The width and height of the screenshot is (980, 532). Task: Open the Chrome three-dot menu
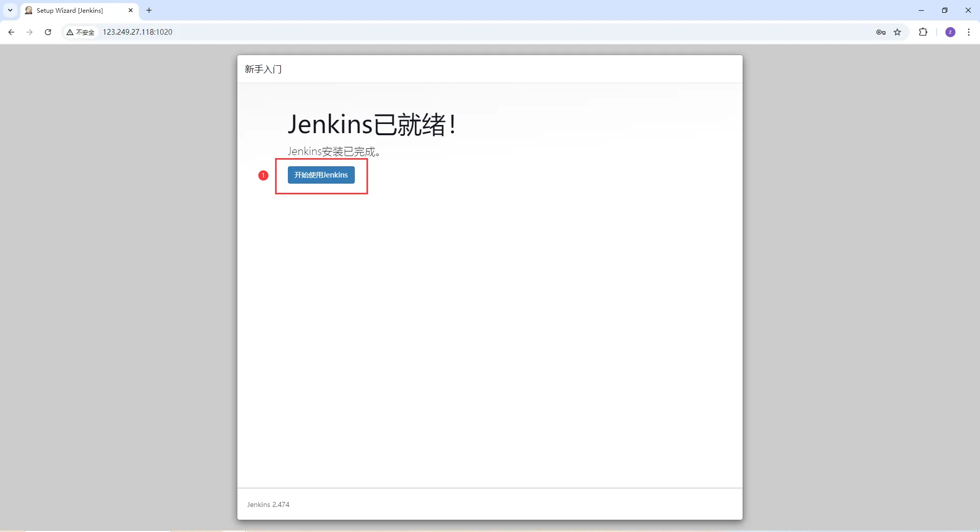click(969, 32)
